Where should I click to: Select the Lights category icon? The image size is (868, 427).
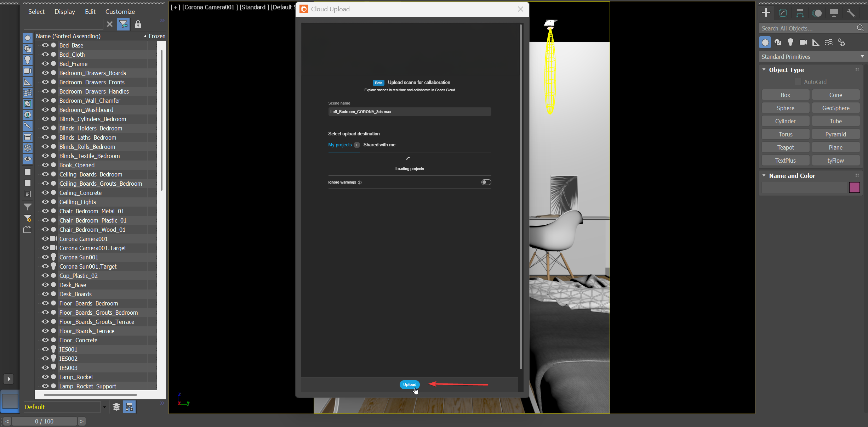pyautogui.click(x=790, y=43)
